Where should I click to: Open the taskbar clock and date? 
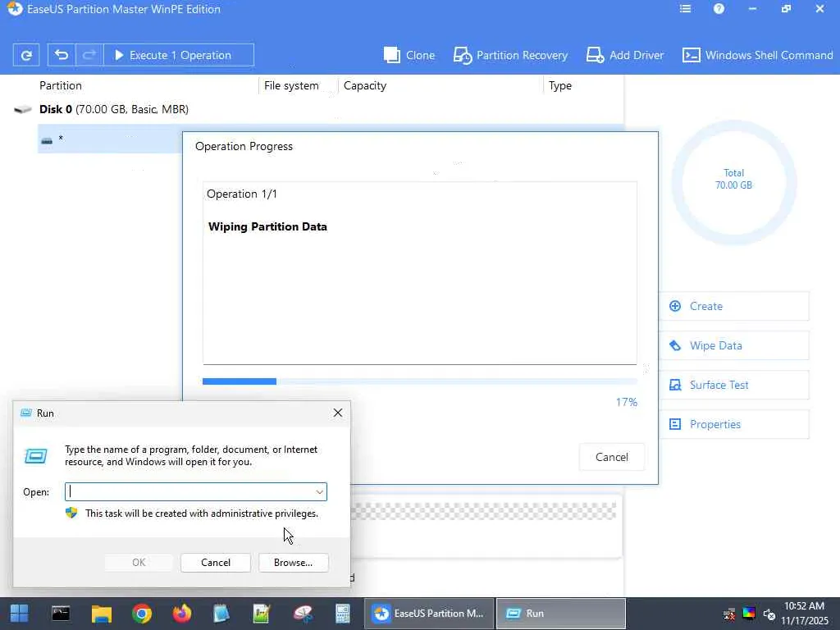pos(805,614)
